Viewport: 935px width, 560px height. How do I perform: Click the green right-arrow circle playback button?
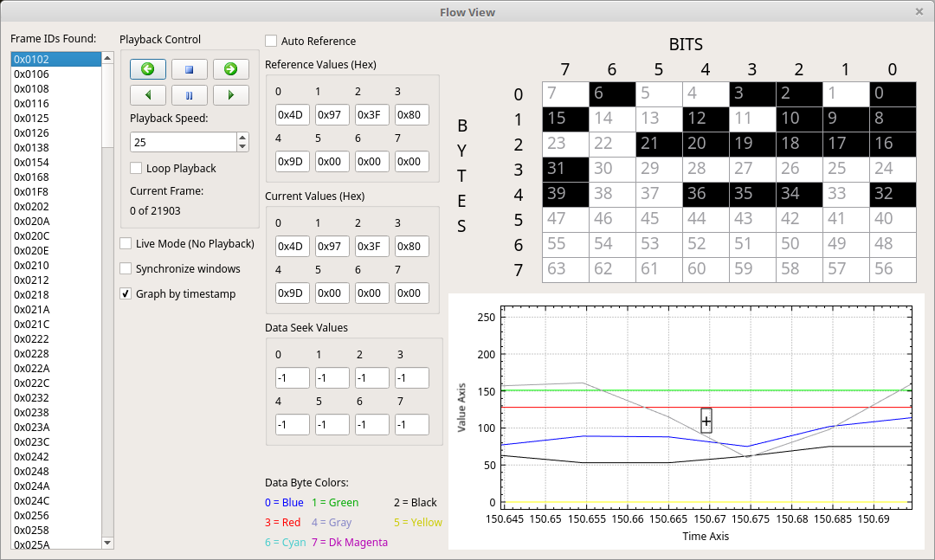[x=231, y=69]
